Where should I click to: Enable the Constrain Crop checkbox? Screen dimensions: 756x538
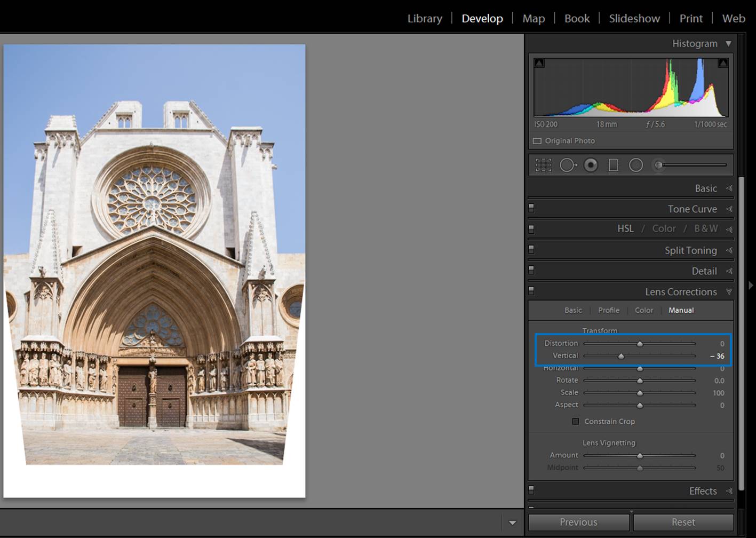576,422
